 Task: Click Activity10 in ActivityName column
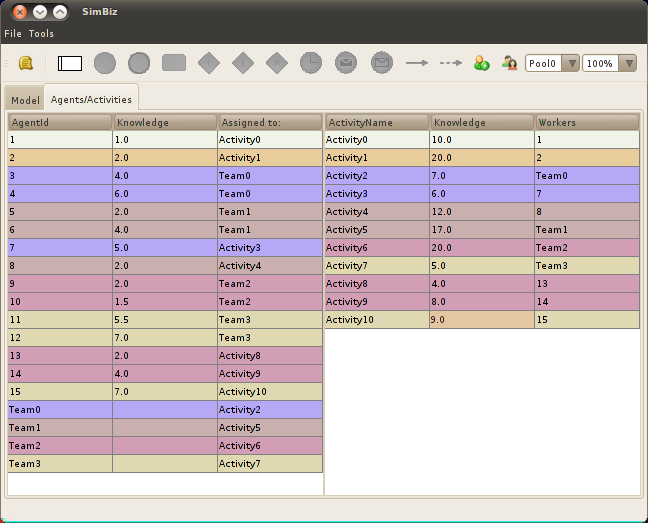(377, 319)
